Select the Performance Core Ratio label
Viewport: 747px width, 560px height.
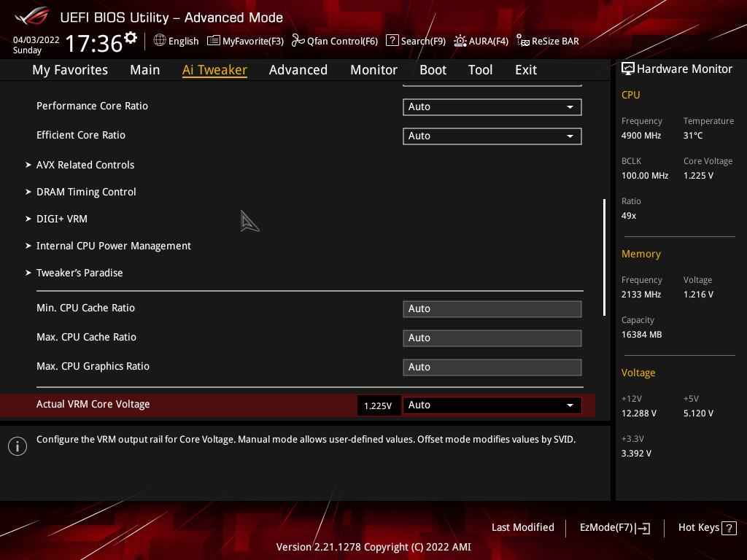click(x=92, y=106)
